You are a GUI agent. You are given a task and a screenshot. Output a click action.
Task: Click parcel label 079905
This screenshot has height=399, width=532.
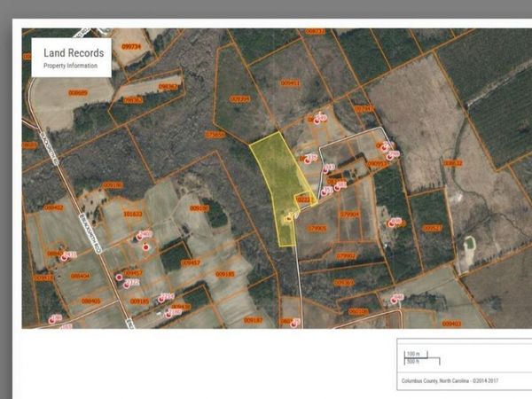[x=317, y=228]
